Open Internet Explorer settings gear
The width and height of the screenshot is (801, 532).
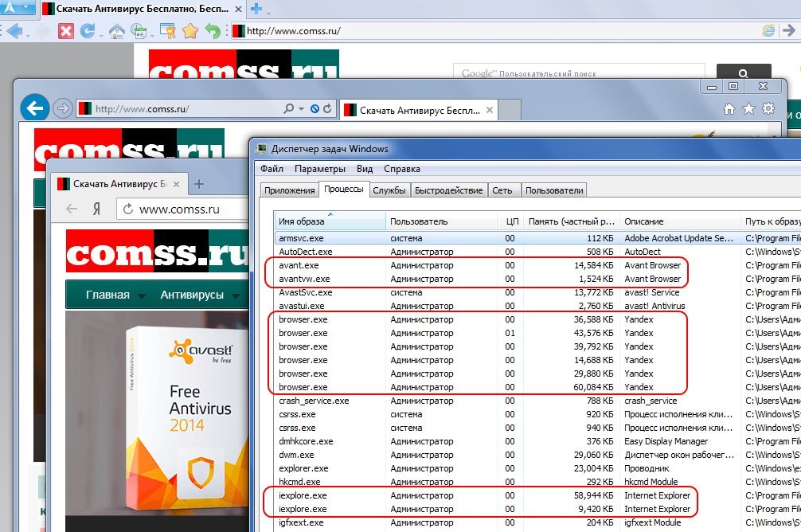pos(768,108)
